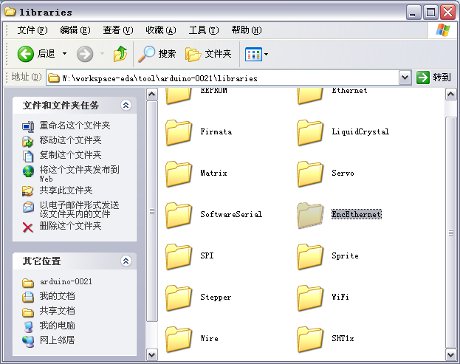The height and width of the screenshot is (364, 460).
Task: Open Shared Documents (共享文档) link
Action: point(57,311)
